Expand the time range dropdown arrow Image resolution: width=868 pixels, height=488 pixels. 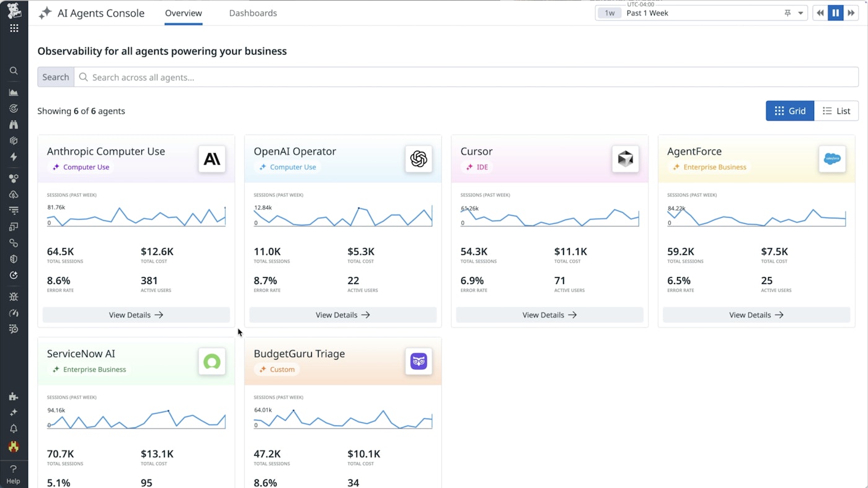tap(800, 13)
